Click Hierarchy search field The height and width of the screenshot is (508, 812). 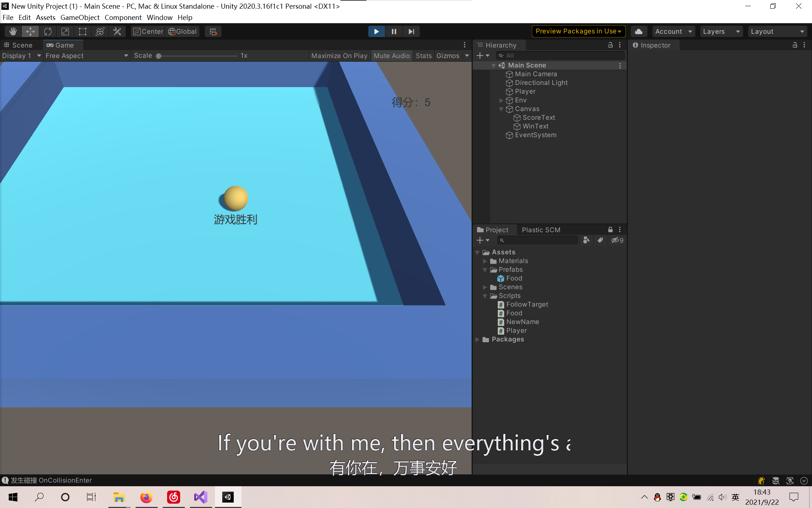click(560, 56)
